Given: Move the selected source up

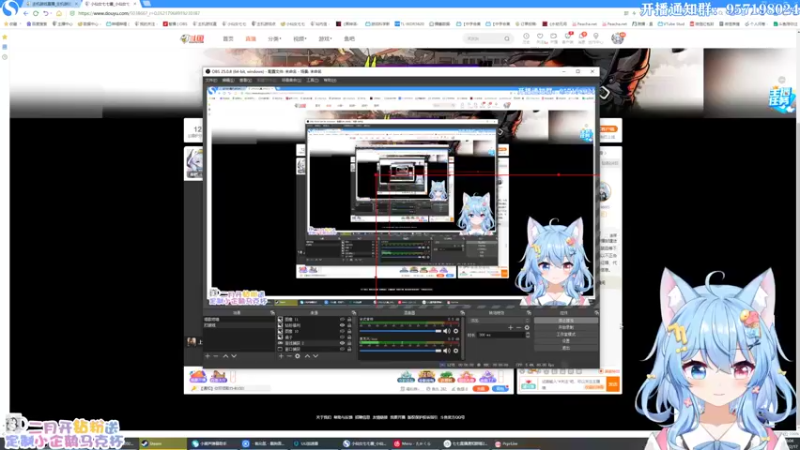Looking at the screenshot, I should coord(307,356).
